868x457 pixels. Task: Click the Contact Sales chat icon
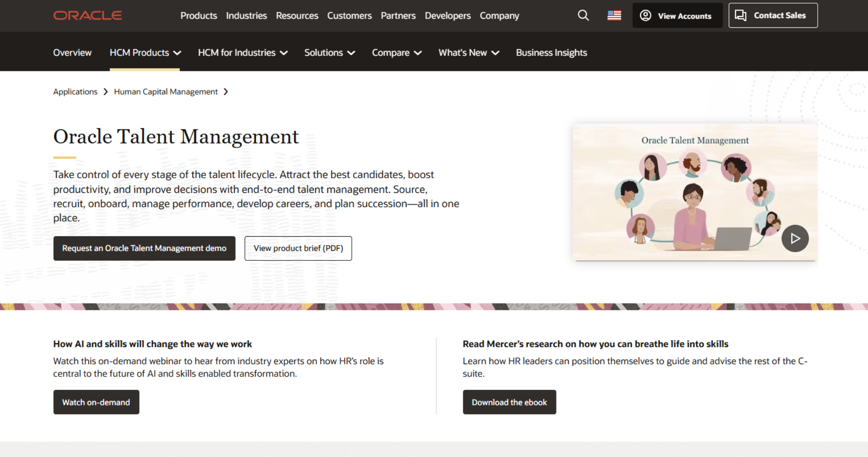point(741,15)
